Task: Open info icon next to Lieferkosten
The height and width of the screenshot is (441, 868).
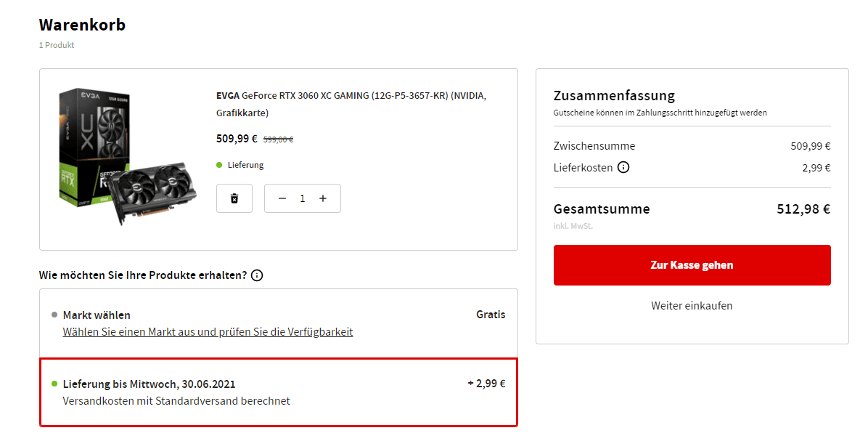Action: coord(623,167)
